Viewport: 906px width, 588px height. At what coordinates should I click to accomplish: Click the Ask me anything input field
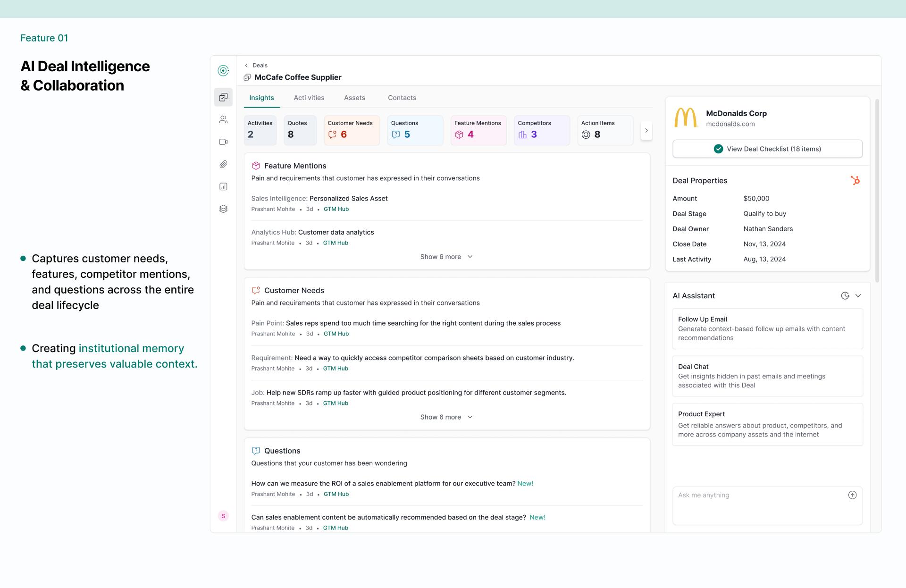(760, 505)
